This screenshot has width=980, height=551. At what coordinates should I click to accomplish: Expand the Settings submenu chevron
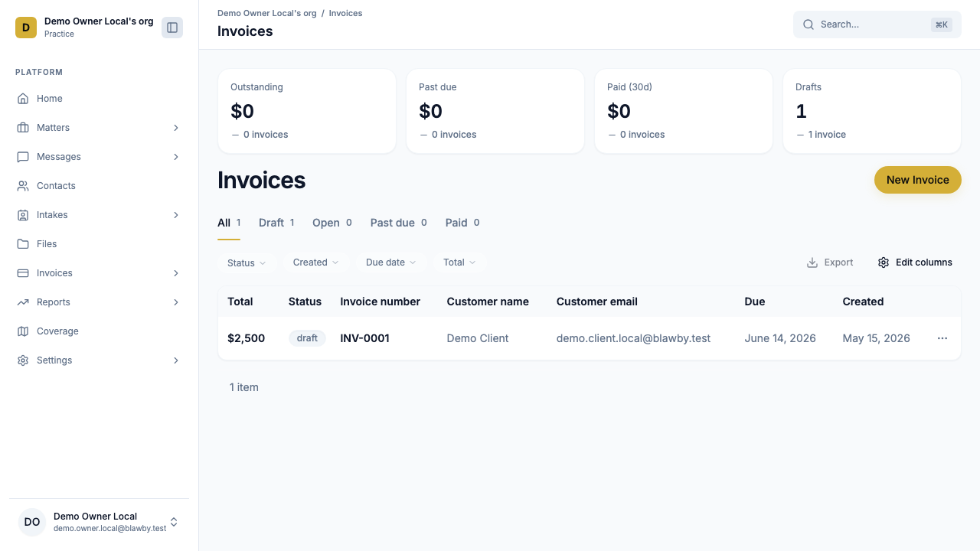click(176, 360)
